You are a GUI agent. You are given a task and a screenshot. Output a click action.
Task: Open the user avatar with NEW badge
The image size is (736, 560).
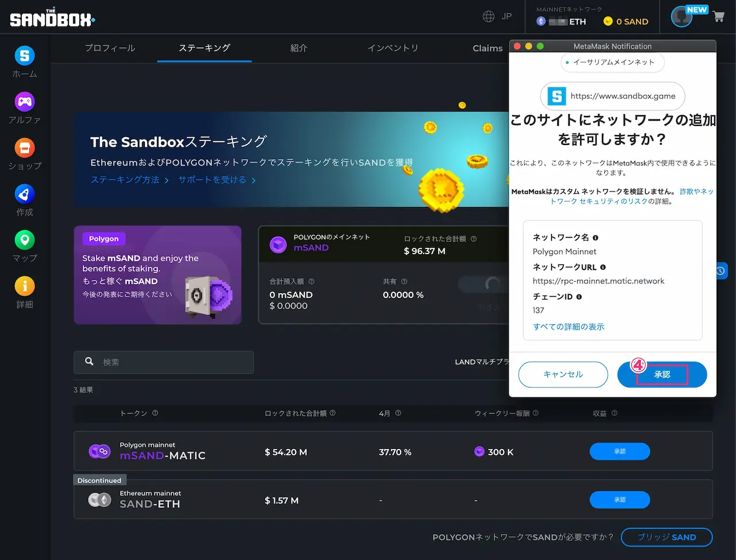pos(682,17)
